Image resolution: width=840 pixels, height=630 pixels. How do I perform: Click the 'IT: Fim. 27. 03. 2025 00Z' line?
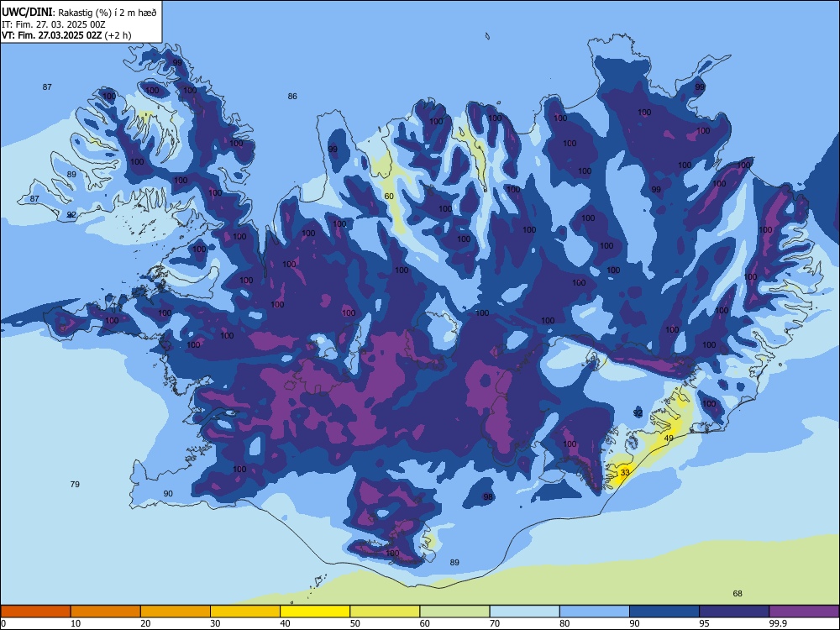point(54,24)
